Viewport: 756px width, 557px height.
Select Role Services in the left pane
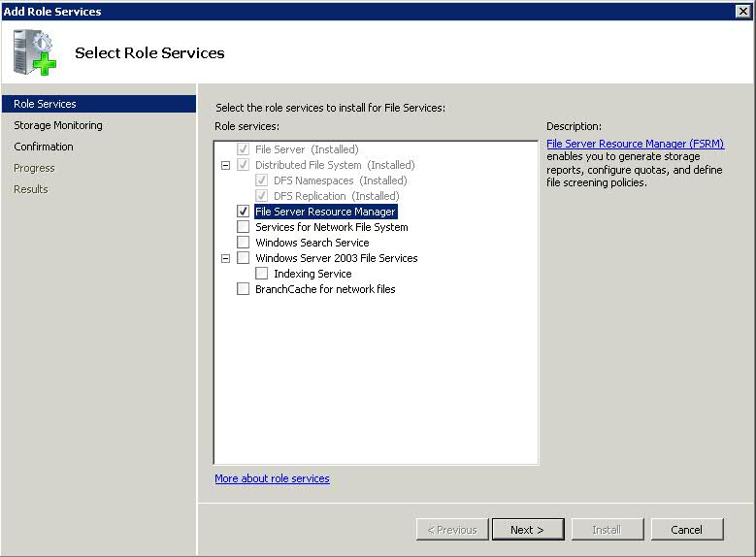click(99, 104)
